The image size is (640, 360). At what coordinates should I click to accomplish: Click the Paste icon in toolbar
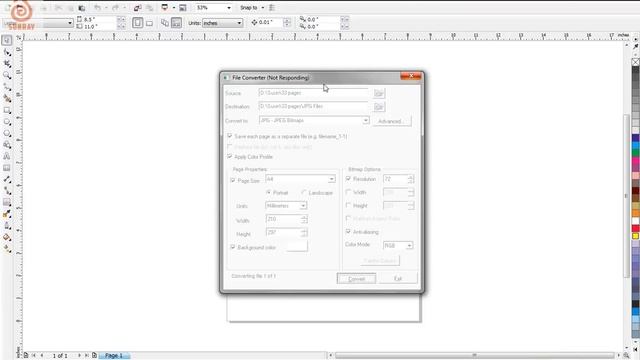coord(82,8)
